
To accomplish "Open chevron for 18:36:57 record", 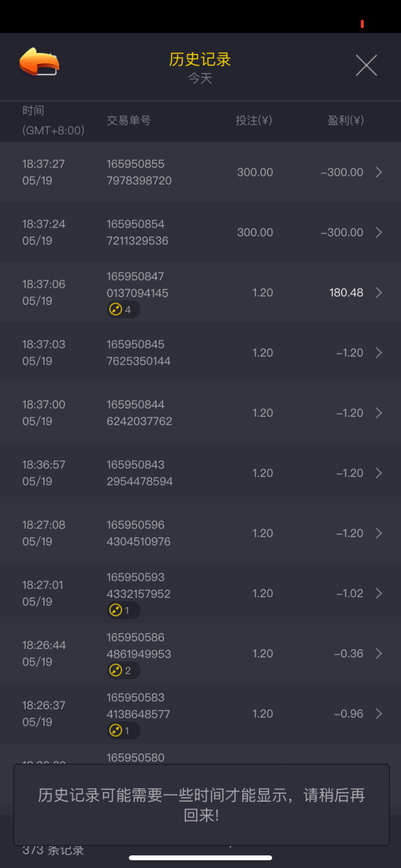I will pos(379,473).
